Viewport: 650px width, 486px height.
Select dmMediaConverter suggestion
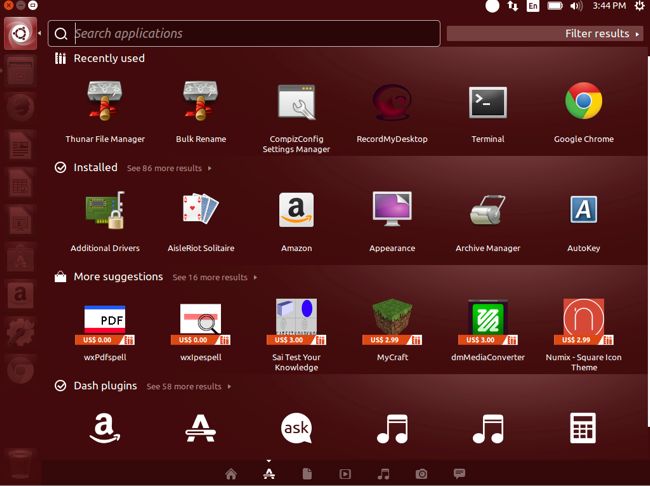coord(488,330)
